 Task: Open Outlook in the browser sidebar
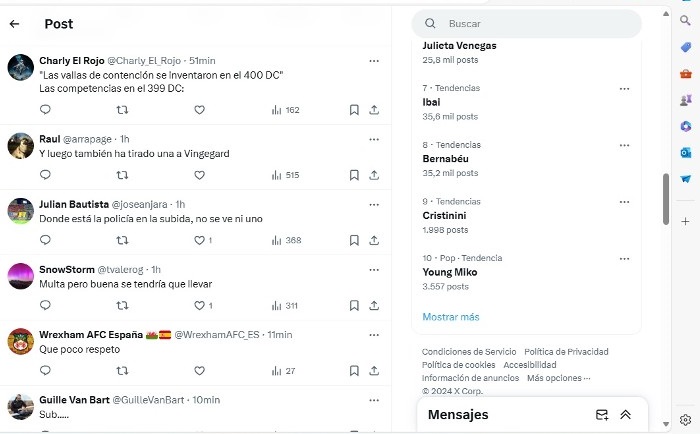coord(686,152)
